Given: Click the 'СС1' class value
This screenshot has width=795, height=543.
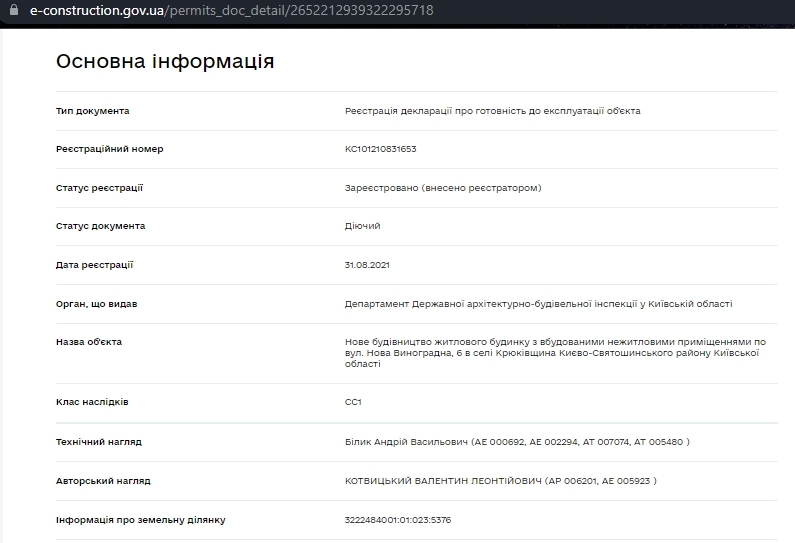Looking at the screenshot, I should (x=353, y=402).
